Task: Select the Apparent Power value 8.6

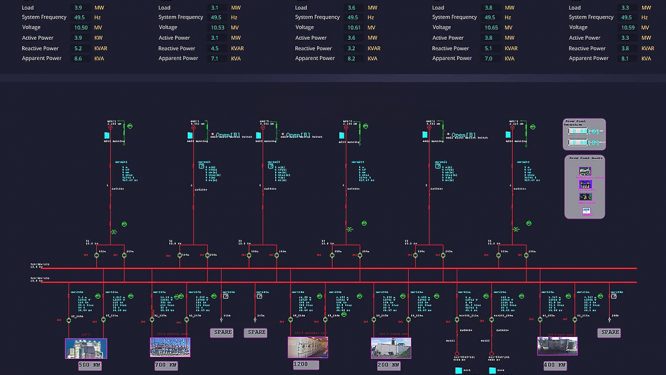Action: pos(78,59)
